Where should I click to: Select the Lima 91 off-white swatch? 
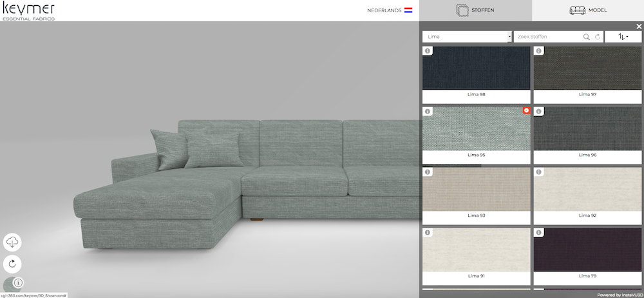point(477,250)
